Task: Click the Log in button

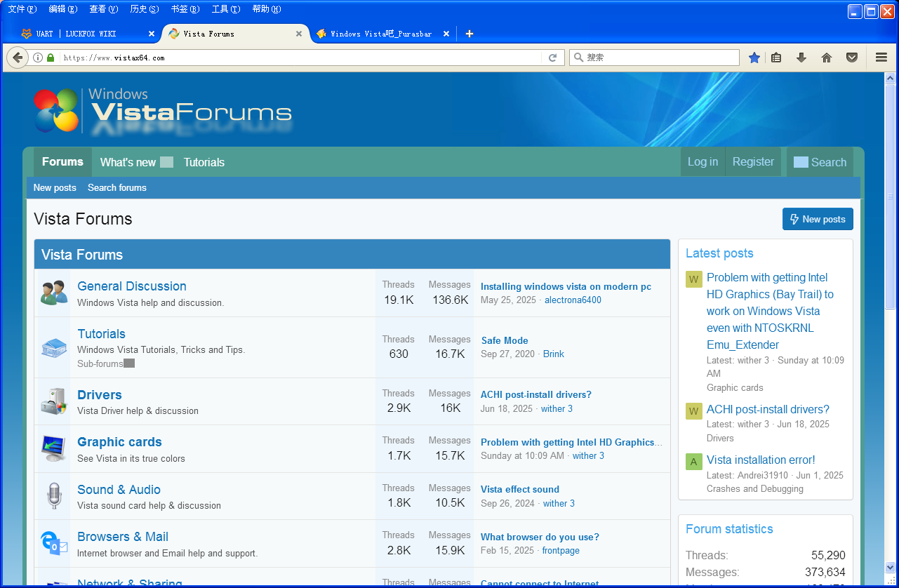Action: pos(702,162)
